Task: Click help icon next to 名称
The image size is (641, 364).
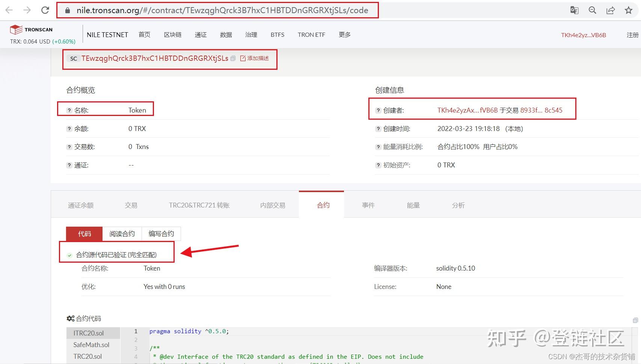Action: [x=69, y=110]
